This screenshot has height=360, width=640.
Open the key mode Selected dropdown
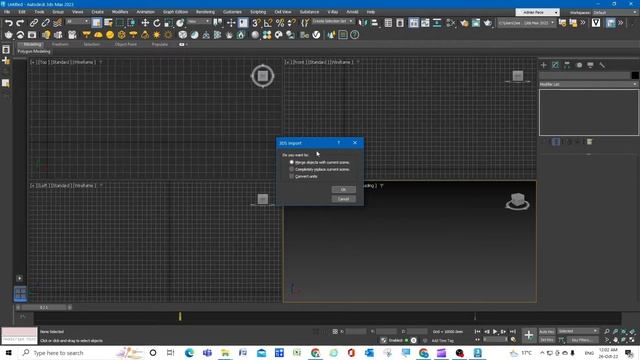click(x=578, y=331)
